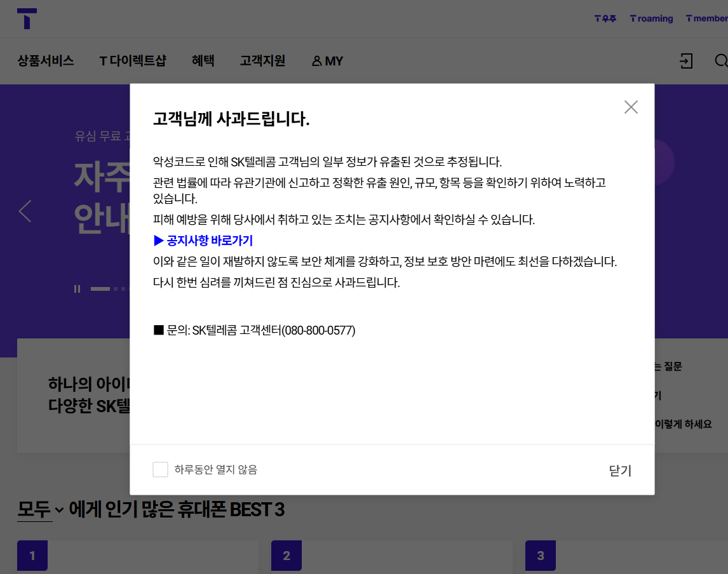
Task: Open T 다이렉트샵 menu
Action: (133, 61)
